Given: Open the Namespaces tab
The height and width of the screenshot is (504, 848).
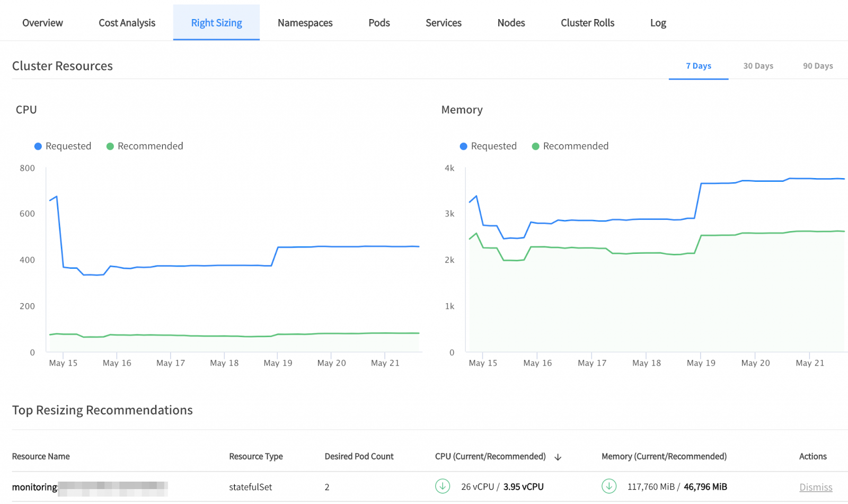Looking at the screenshot, I should coord(305,23).
